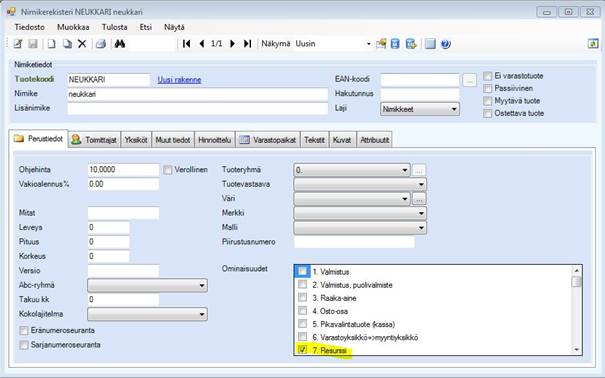The width and height of the screenshot is (605, 378).
Task: Click the ellipsis button beside EAN-koodi
Action: [x=469, y=80]
